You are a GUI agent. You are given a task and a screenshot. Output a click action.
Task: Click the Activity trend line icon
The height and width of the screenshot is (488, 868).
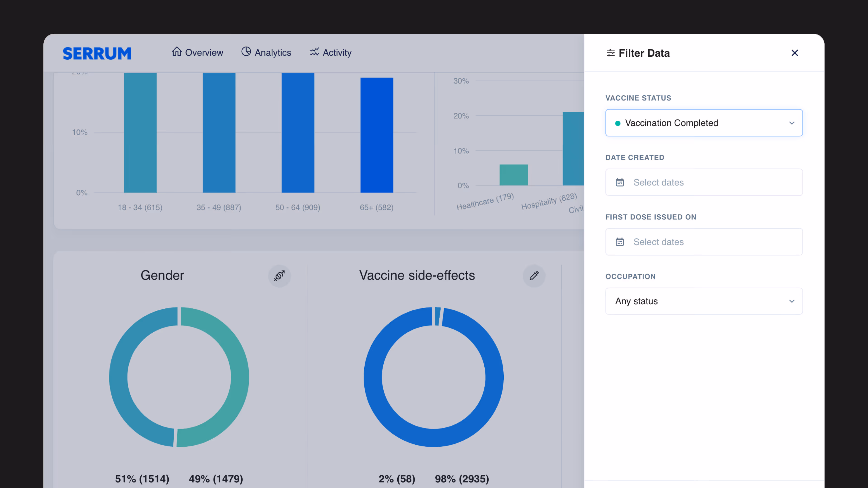coord(314,52)
